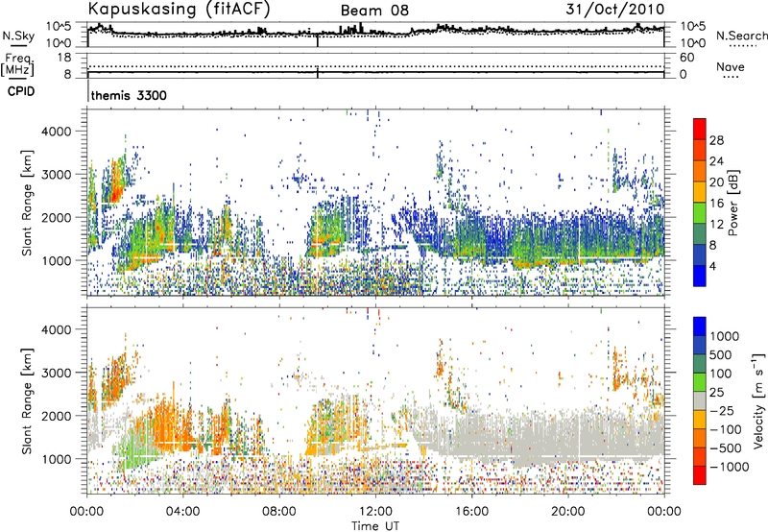Click the '-25' velocity colorbar label
Image resolution: width=768 pixels, height=532 pixels.
723,411
